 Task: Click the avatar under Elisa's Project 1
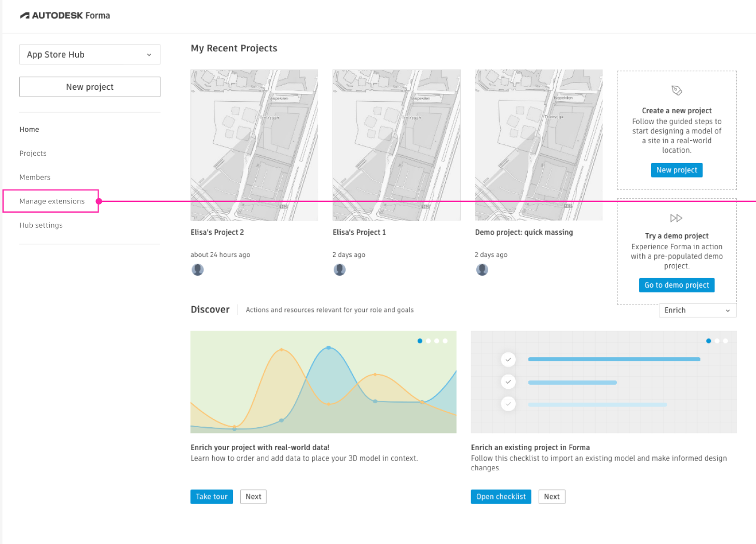pos(340,270)
